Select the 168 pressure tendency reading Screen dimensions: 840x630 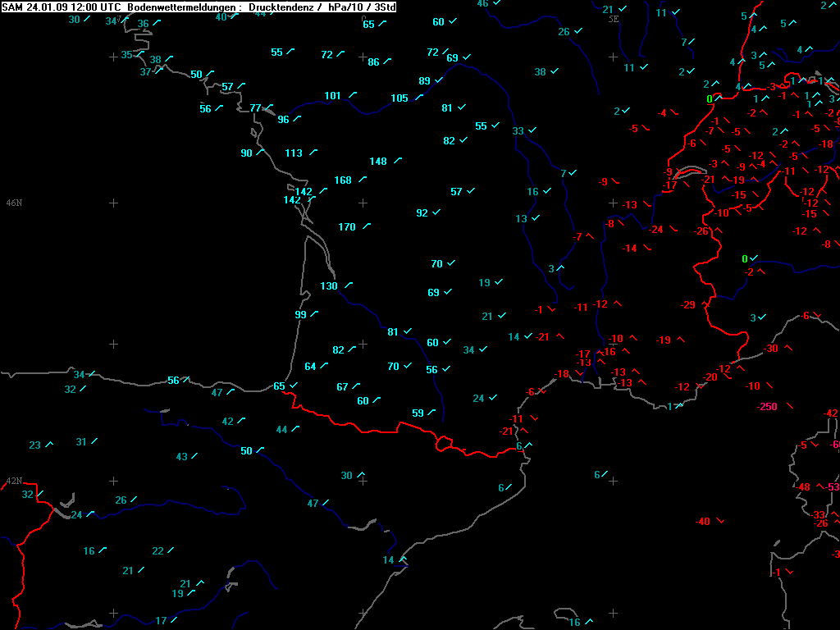(x=343, y=180)
